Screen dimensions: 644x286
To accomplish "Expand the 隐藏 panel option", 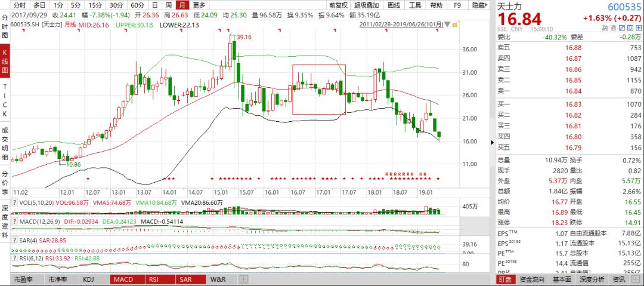I will click(x=478, y=5).
